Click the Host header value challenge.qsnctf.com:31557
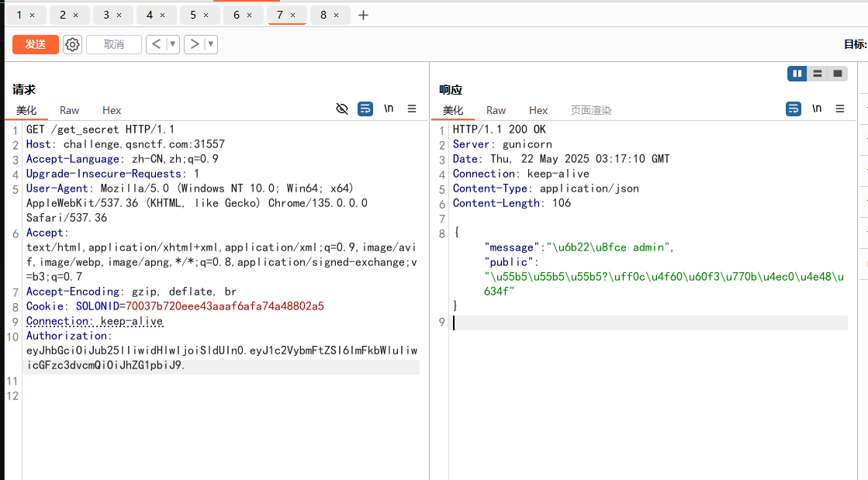This screenshot has height=480, width=868. point(144,144)
